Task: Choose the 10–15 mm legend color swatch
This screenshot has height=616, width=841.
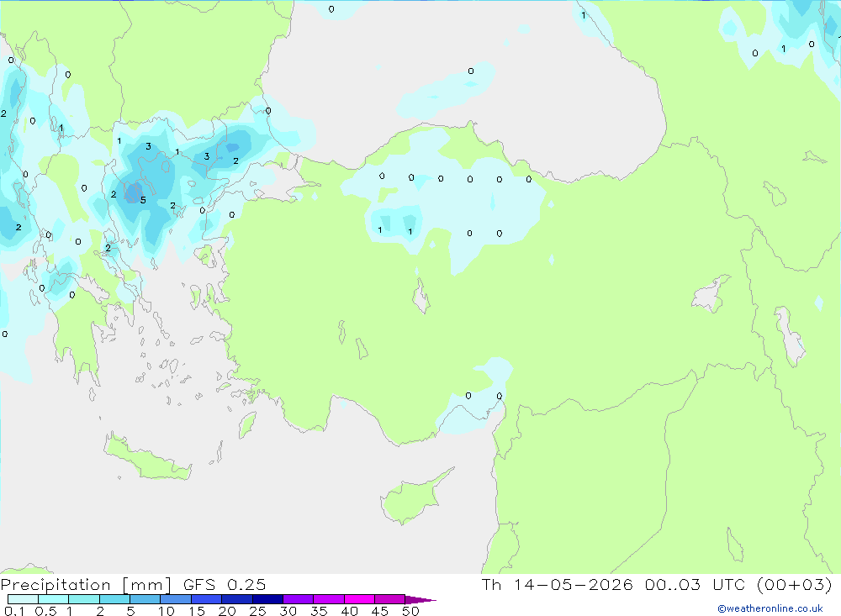Action: point(176,599)
